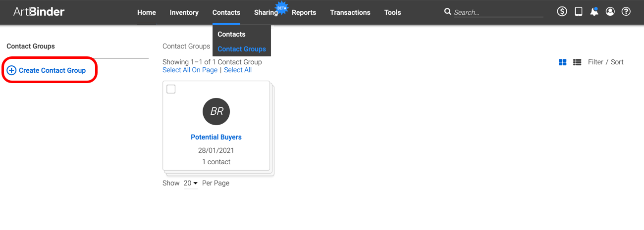
Task: Click Select All On Page link
Action: [x=190, y=70]
